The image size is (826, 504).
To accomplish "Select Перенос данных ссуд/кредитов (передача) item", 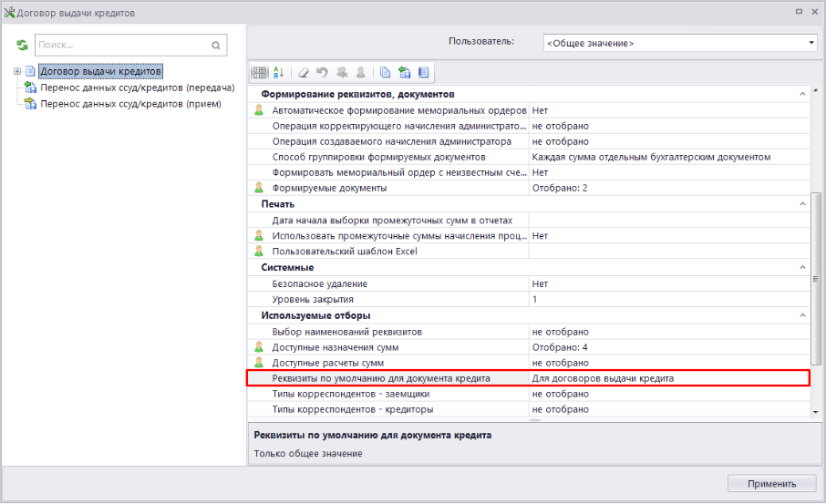I will tap(137, 87).
